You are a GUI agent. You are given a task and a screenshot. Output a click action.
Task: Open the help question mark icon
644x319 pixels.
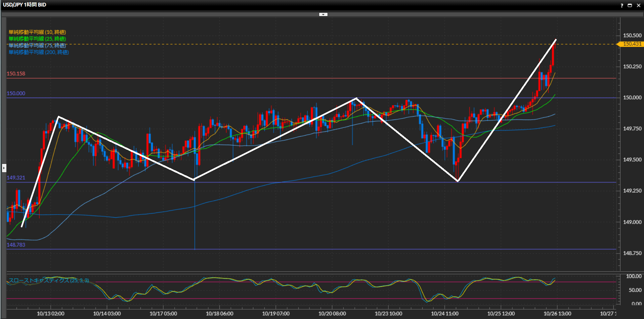click(622, 5)
